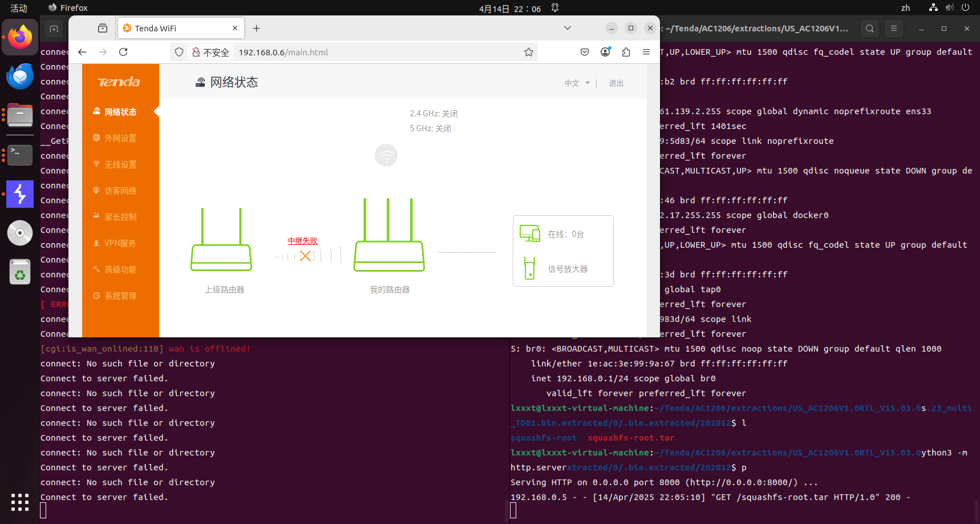This screenshot has height=524, width=980.
Task: Open the volume icon in top bar
Action: pos(949,7)
